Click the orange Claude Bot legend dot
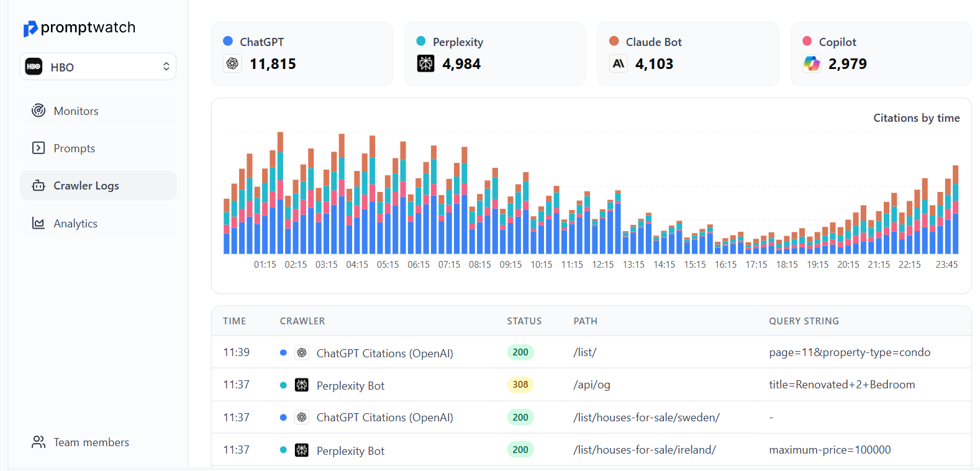 614,41
